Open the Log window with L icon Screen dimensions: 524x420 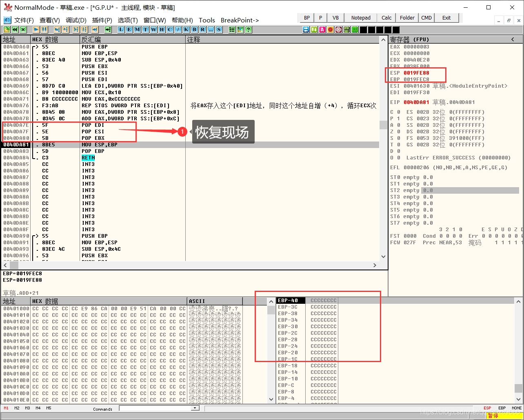click(x=121, y=29)
